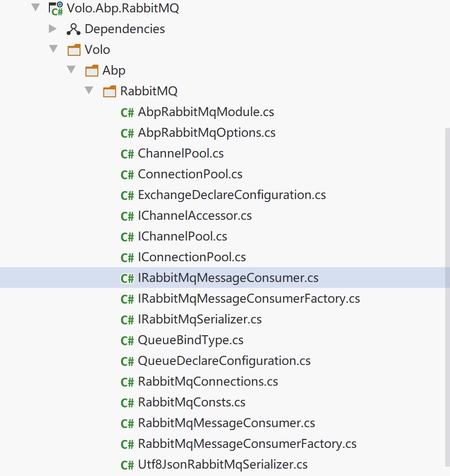The height and width of the screenshot is (476, 450).
Task: Click the Dependencies node icon
Action: pyautogui.click(x=73, y=29)
